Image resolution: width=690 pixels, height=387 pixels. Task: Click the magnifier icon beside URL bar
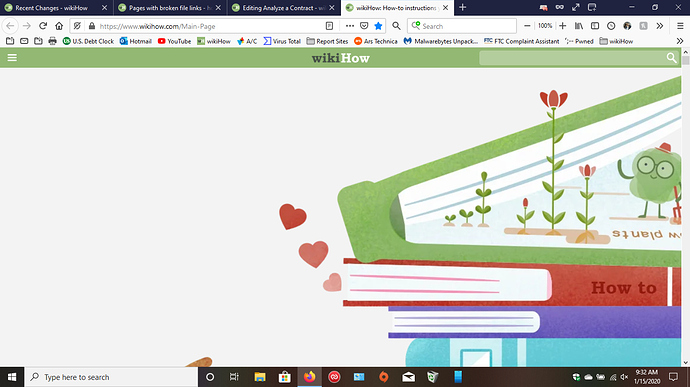click(396, 26)
